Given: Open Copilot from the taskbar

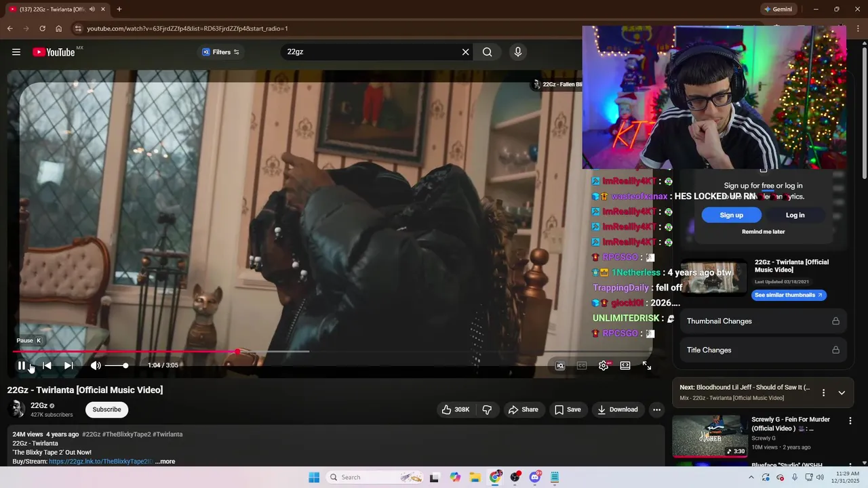Looking at the screenshot, I should [455, 477].
